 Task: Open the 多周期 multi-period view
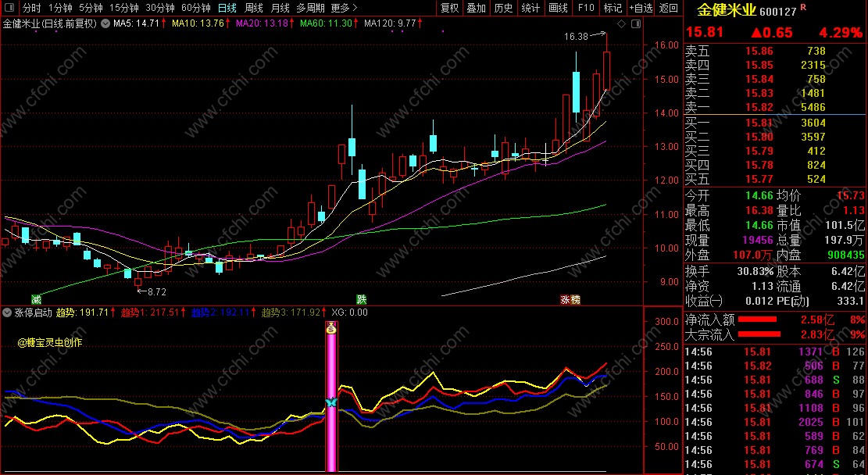(310, 8)
